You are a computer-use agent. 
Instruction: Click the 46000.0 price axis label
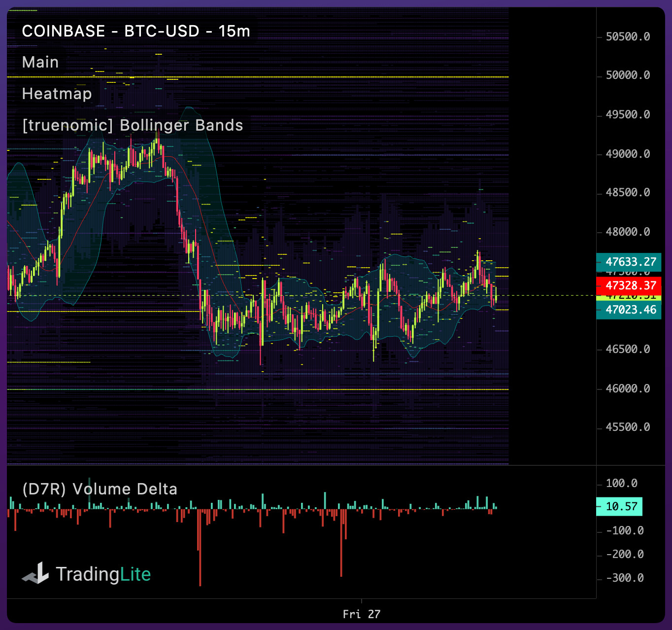tap(628, 388)
